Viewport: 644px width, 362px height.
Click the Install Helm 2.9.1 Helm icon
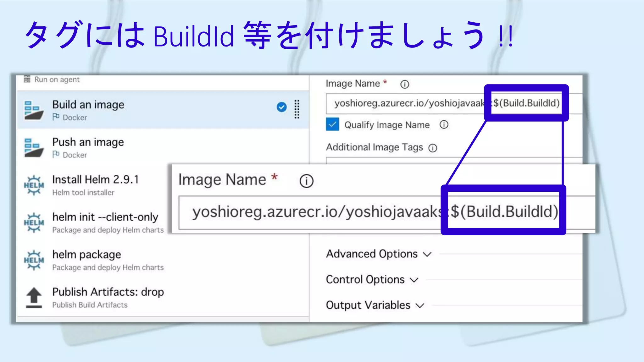[34, 185]
